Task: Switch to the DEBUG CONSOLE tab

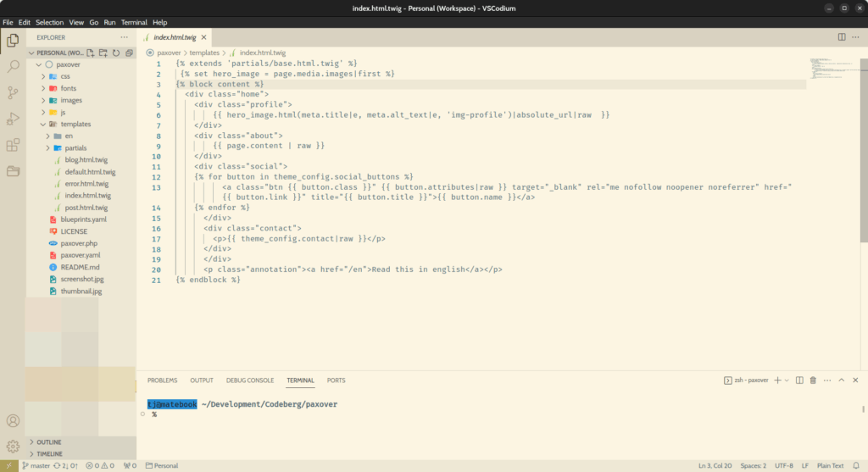Action: tap(250, 380)
